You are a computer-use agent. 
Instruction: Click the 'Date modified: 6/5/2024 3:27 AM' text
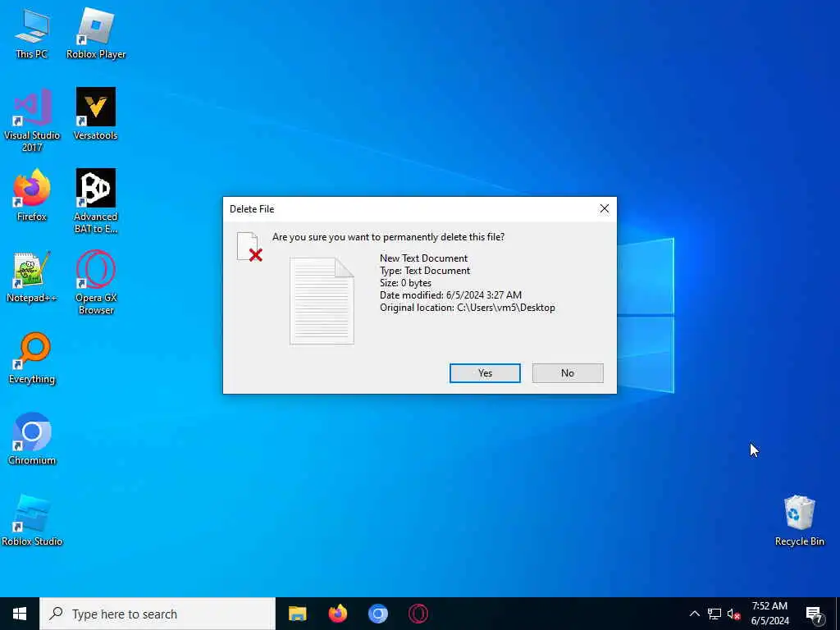[x=450, y=295]
